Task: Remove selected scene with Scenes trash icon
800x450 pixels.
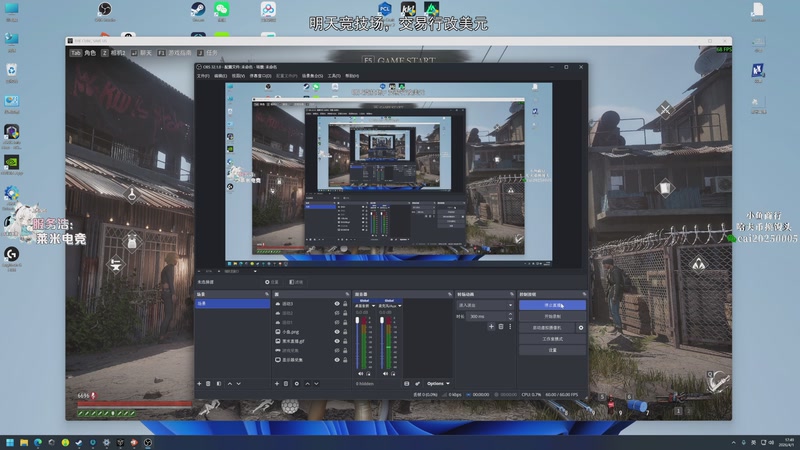Action: [x=208, y=384]
